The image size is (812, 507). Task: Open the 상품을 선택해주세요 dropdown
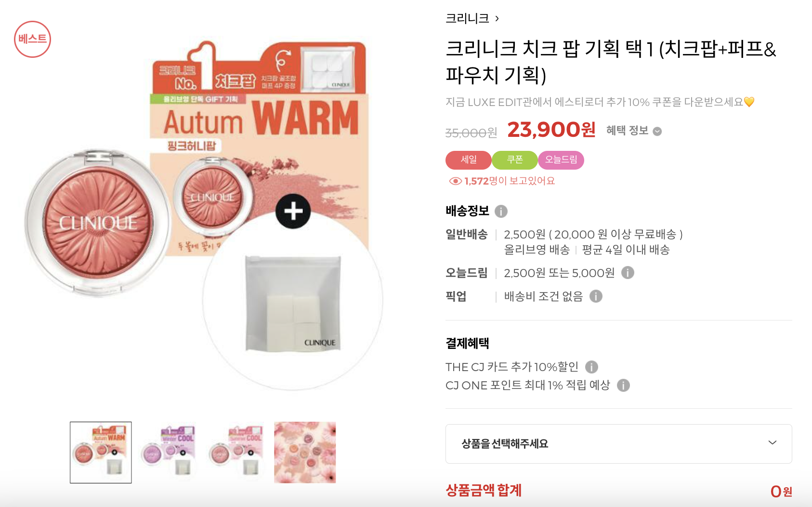(x=618, y=444)
